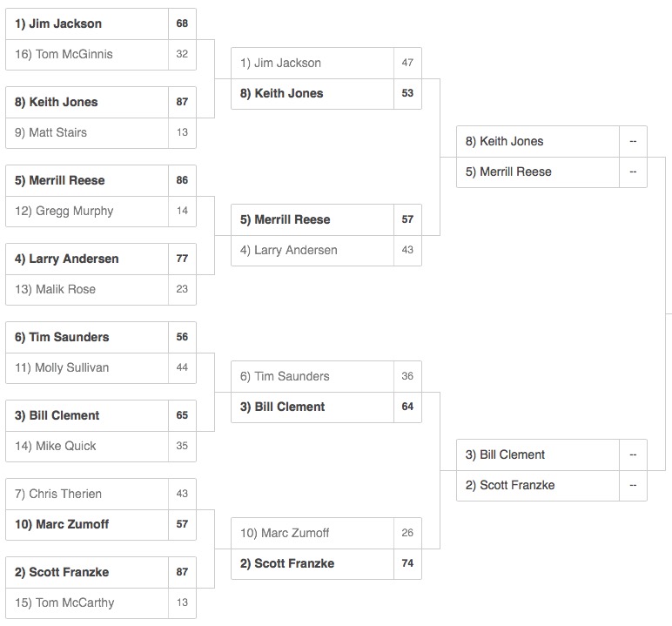Click Merrill Reese semifinal score placeholder
This screenshot has height=626, width=672.
point(633,172)
